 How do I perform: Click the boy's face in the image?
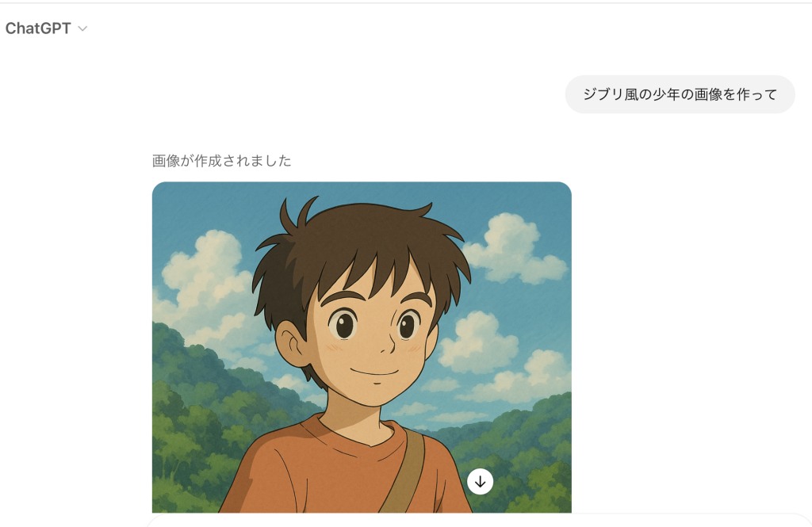tap(370, 337)
